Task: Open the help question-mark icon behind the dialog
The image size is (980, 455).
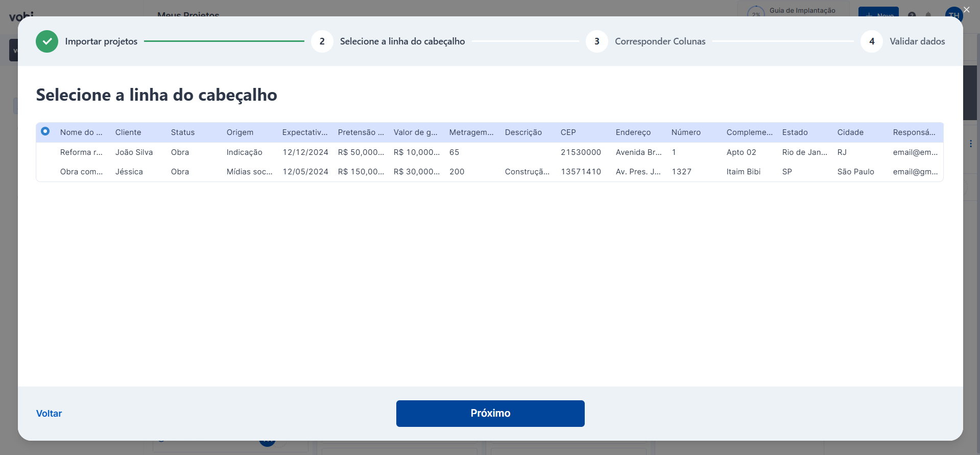Action: 912,15
